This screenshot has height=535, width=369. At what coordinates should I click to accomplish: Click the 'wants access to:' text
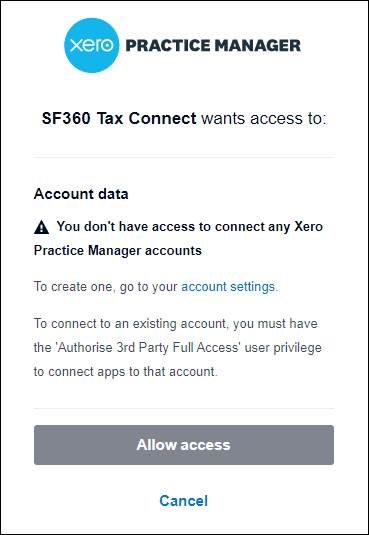264,119
